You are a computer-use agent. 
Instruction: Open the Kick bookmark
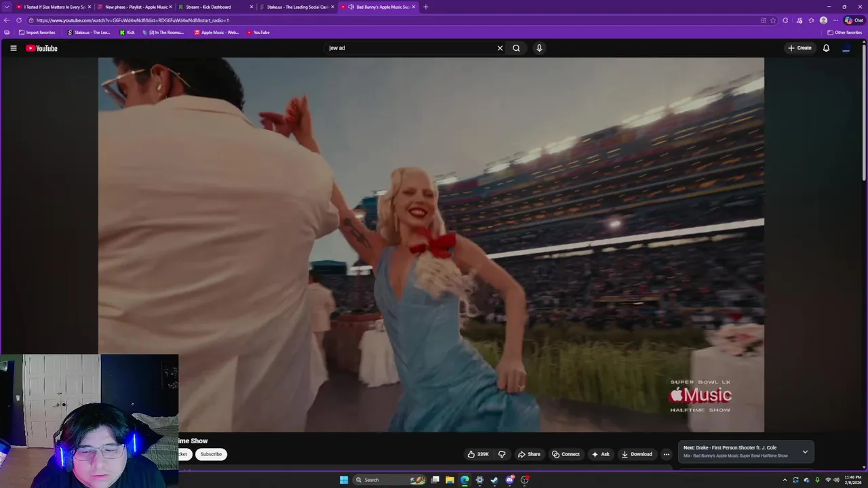pyautogui.click(x=127, y=33)
